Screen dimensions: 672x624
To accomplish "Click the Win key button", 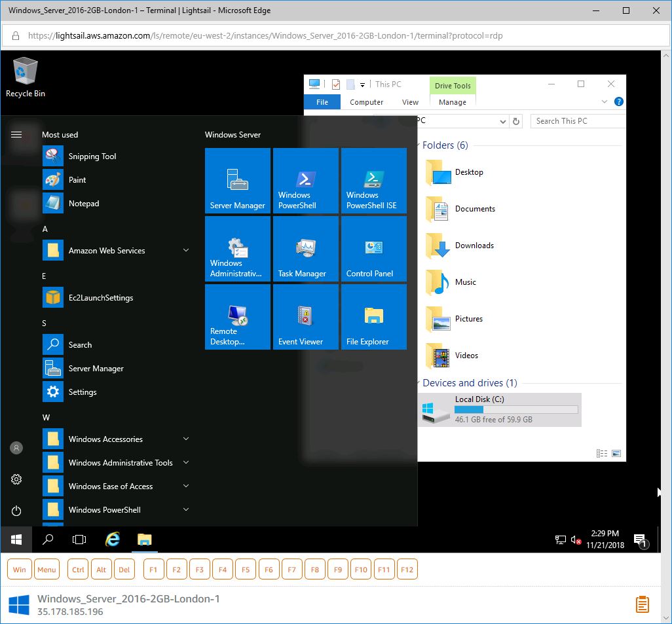I will pos(19,570).
